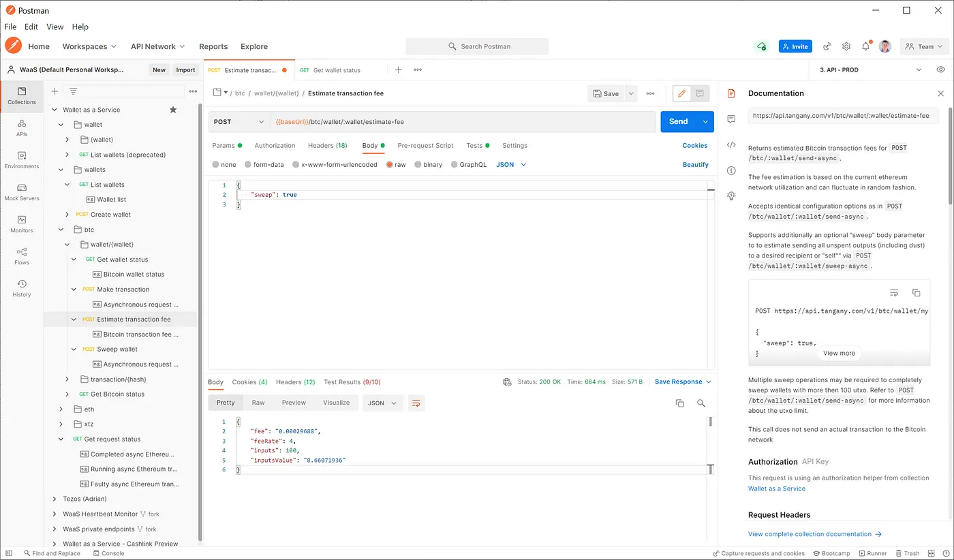954x560 pixels.
Task: Star the Wallet as a Service collection
Action: (173, 110)
